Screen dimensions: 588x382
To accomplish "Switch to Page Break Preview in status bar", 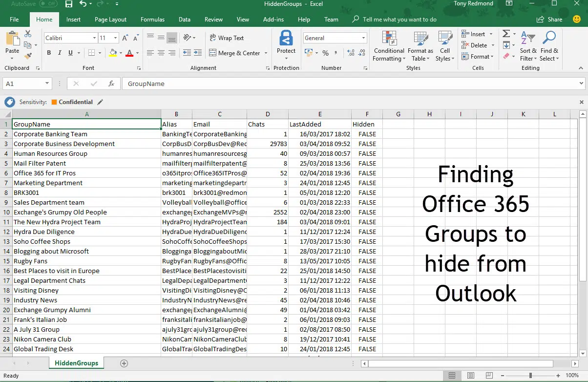I will pyautogui.click(x=489, y=376).
